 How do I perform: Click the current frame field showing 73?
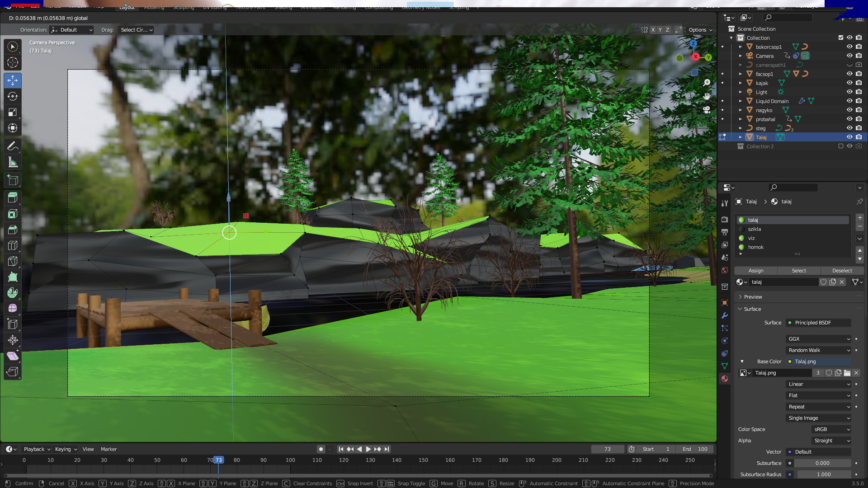[608, 449]
